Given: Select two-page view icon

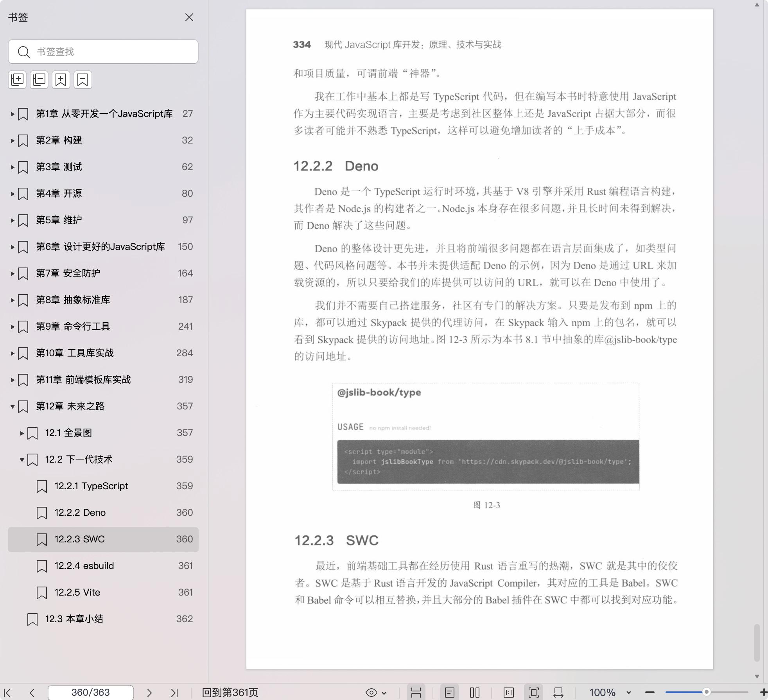Looking at the screenshot, I should point(475,693).
